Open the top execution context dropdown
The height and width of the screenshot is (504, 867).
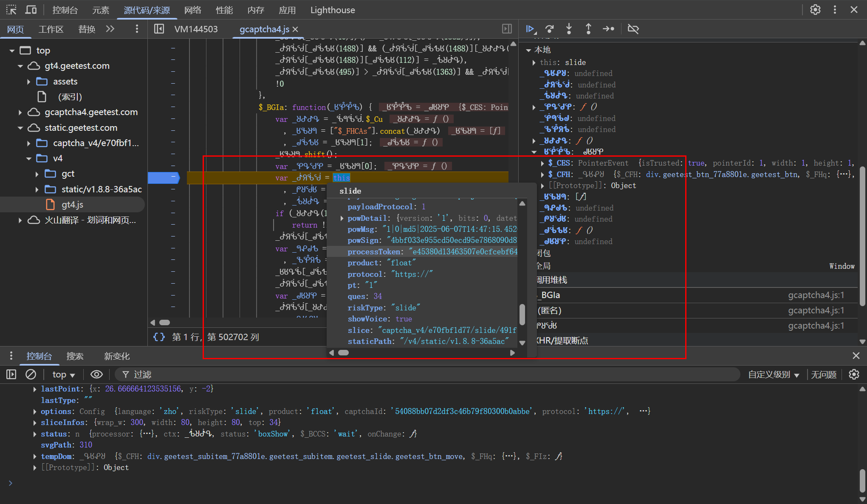64,374
